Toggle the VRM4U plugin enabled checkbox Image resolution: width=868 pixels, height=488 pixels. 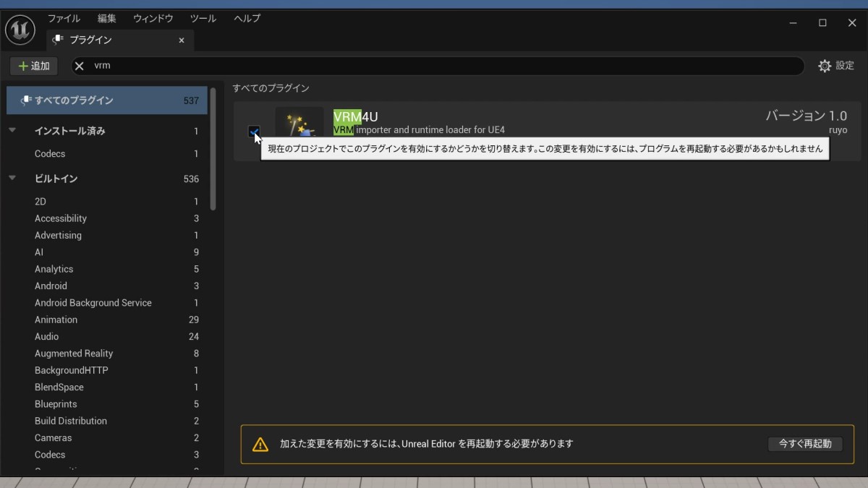(x=254, y=132)
